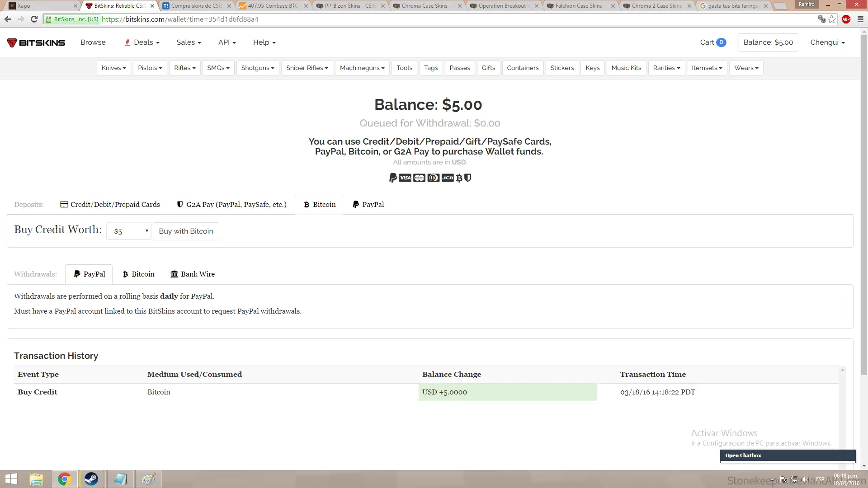The width and height of the screenshot is (868, 488).
Task: Click the Bitcoin symbol payment icon
Action: [459, 178]
